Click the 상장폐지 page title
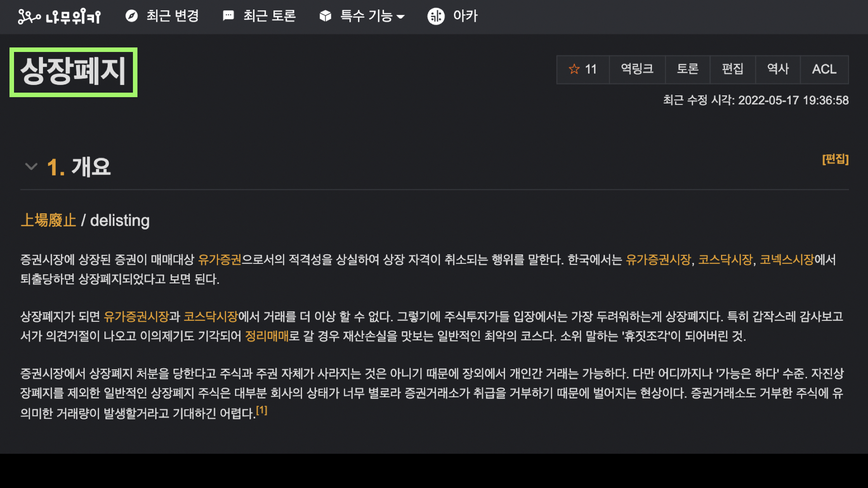The width and height of the screenshot is (868, 488). [73, 72]
